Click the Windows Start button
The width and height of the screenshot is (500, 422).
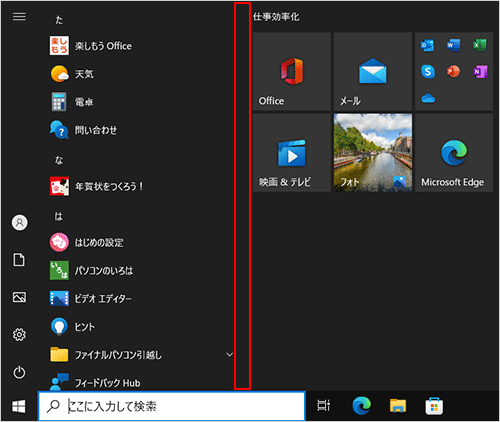[x=19, y=406]
